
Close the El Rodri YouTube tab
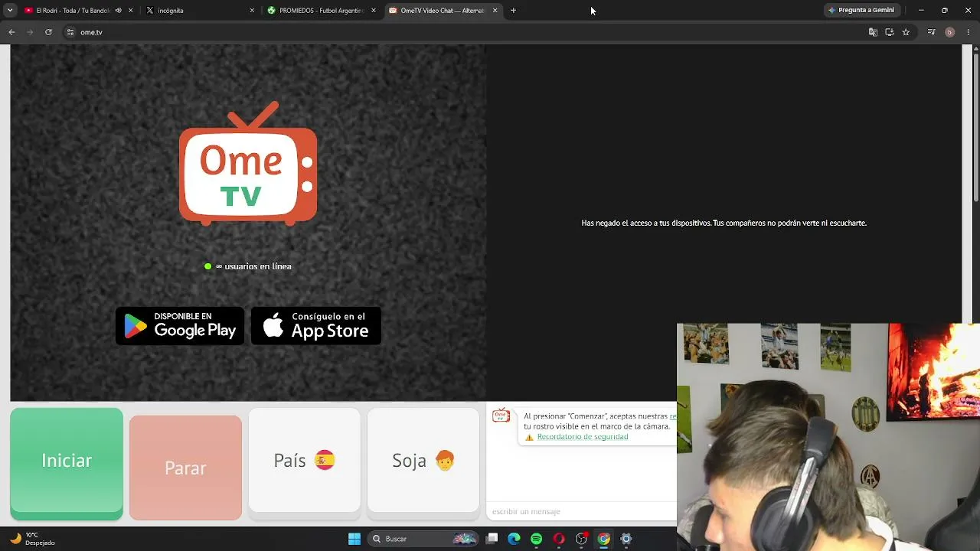coord(131,11)
